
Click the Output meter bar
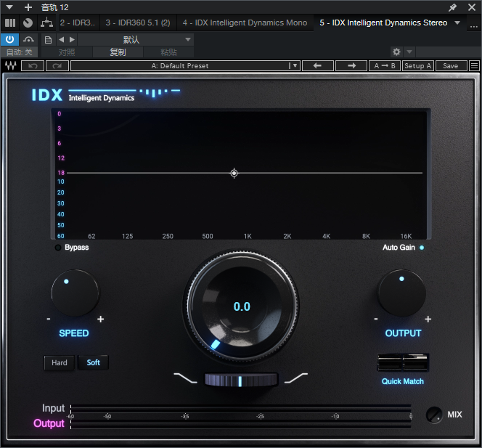pos(241,425)
